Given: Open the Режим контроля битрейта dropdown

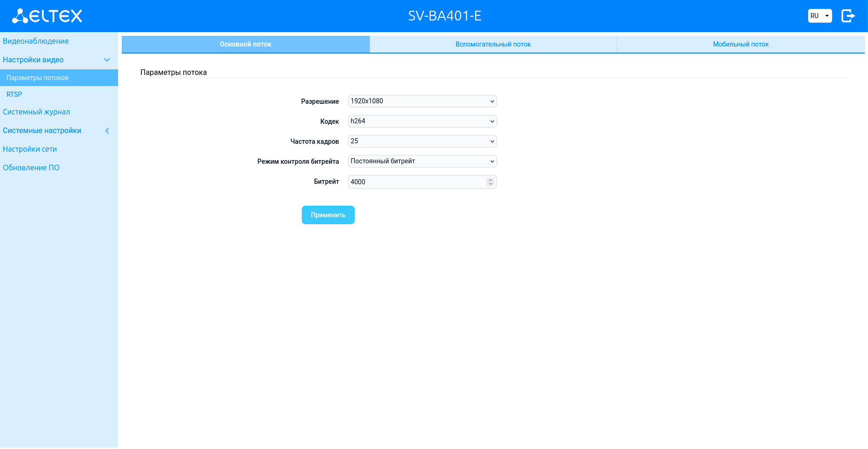Looking at the screenshot, I should [422, 161].
